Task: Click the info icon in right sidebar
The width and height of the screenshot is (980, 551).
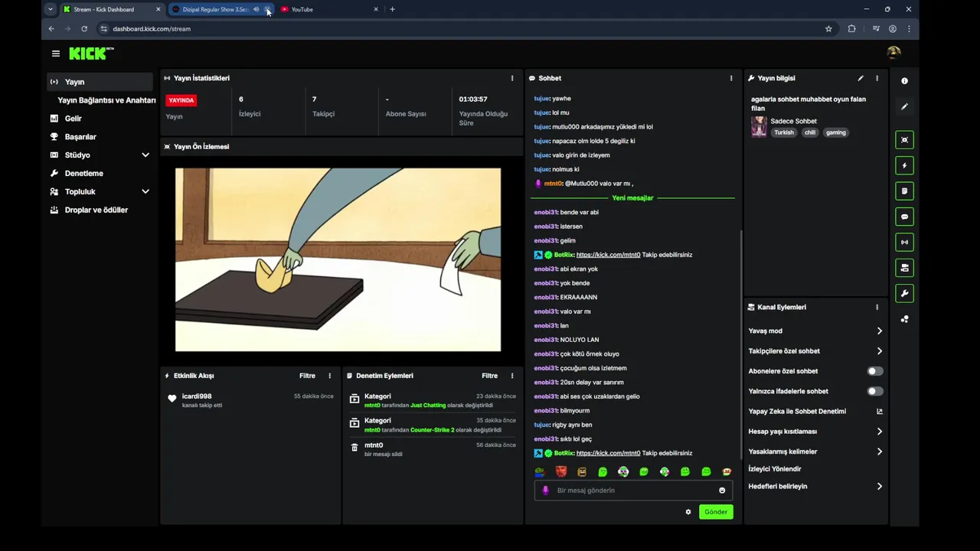Action: coord(904,81)
